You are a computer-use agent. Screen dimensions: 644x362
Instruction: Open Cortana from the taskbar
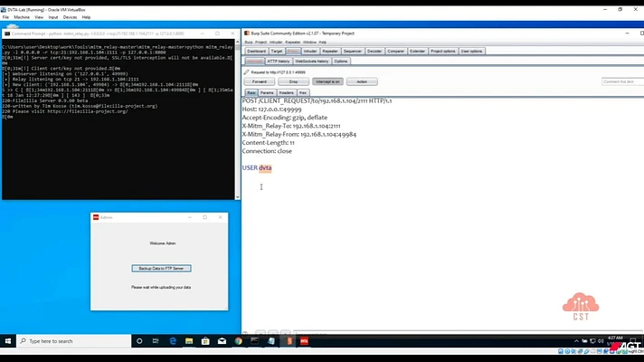click(139, 341)
